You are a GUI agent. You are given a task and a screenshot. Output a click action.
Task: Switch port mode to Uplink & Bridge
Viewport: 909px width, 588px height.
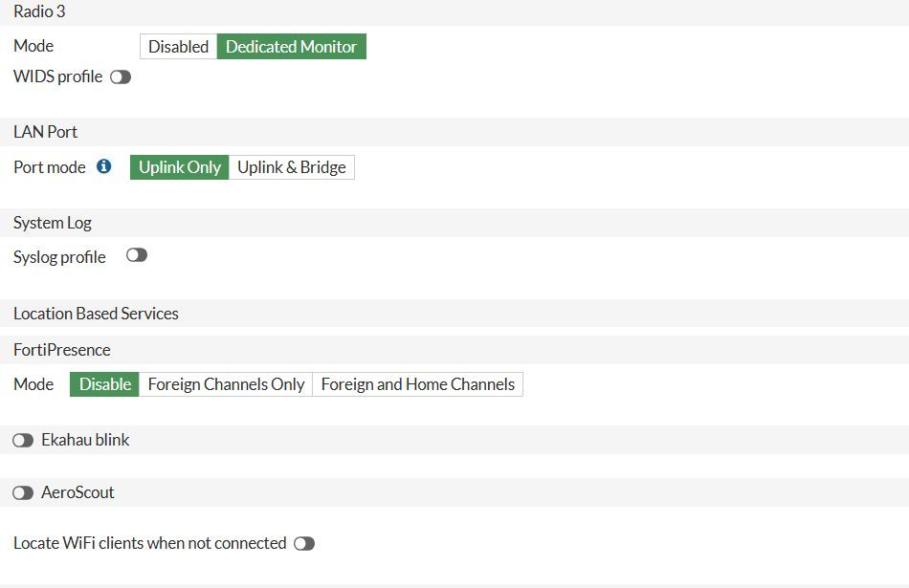291,167
